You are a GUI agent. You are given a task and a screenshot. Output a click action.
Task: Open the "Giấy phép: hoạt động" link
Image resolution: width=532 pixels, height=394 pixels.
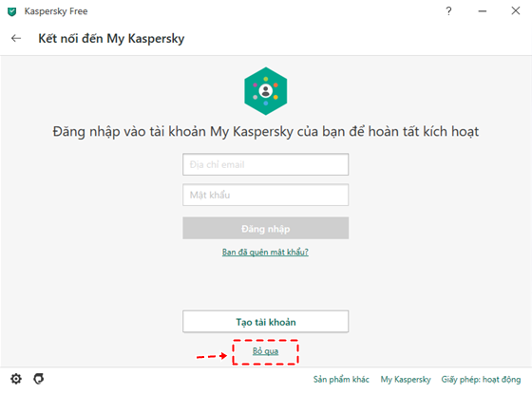click(x=481, y=380)
